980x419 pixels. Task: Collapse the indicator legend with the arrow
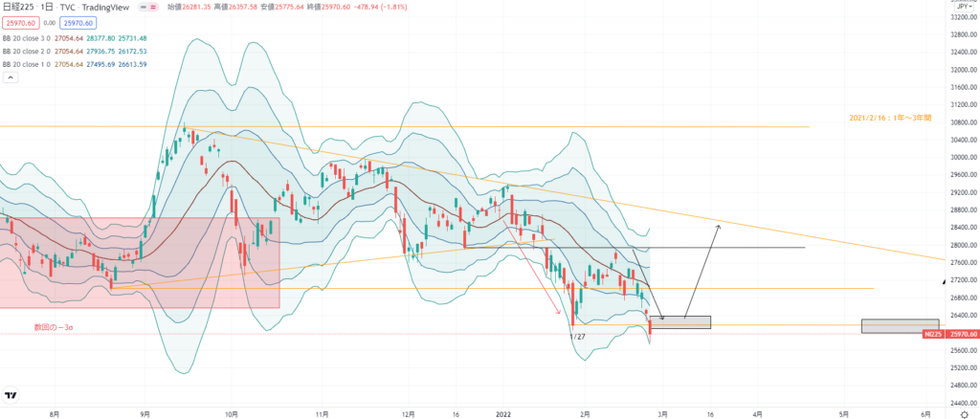[x=10, y=77]
